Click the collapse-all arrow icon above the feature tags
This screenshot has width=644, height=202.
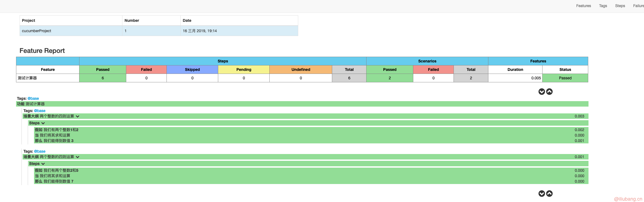[549, 92]
